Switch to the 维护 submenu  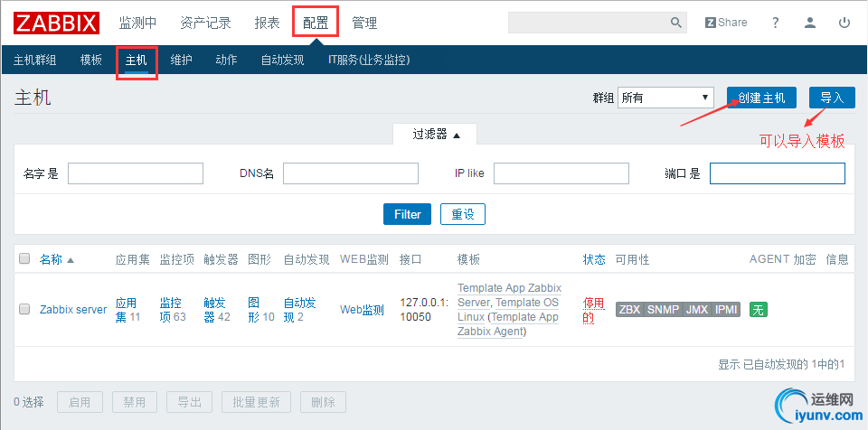[182, 60]
